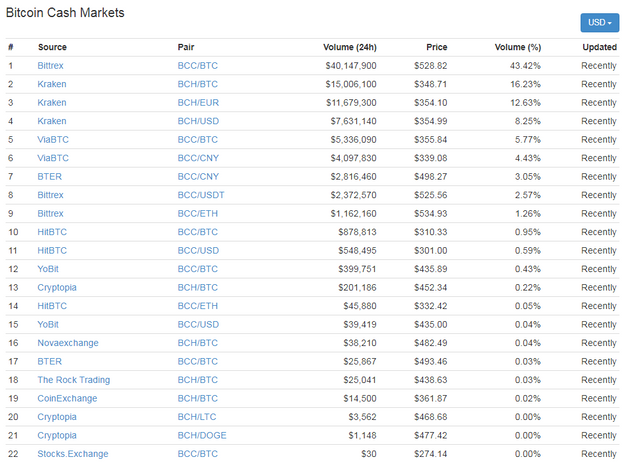Visit the Novaexchange source link
The image size is (640, 468).
tap(68, 343)
